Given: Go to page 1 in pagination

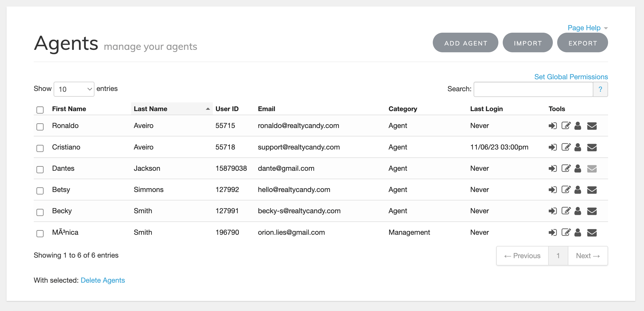Looking at the screenshot, I should [558, 256].
